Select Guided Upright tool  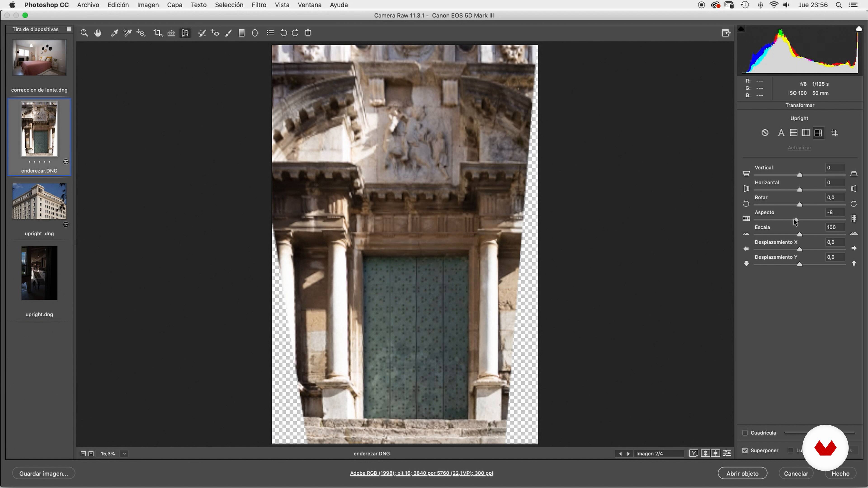point(835,133)
